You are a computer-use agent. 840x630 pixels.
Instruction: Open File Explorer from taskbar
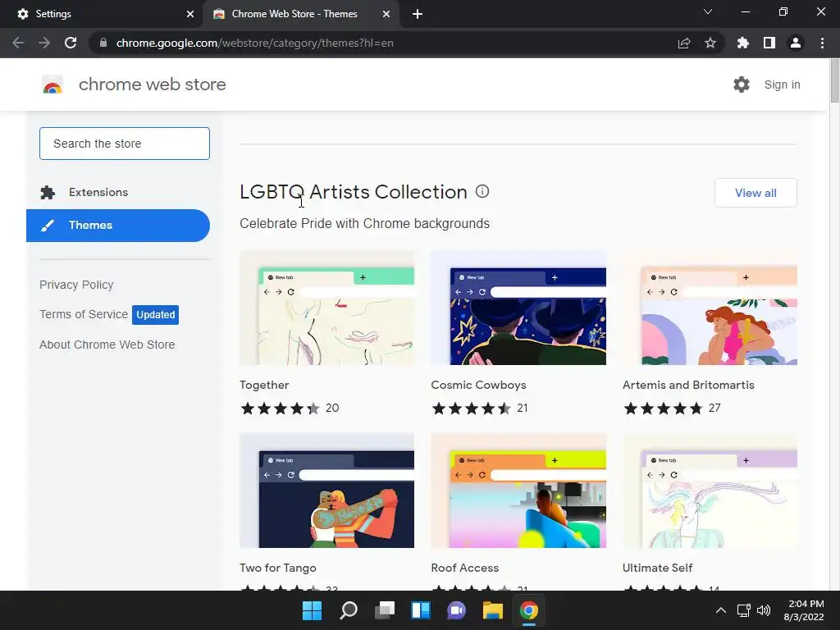(x=493, y=610)
